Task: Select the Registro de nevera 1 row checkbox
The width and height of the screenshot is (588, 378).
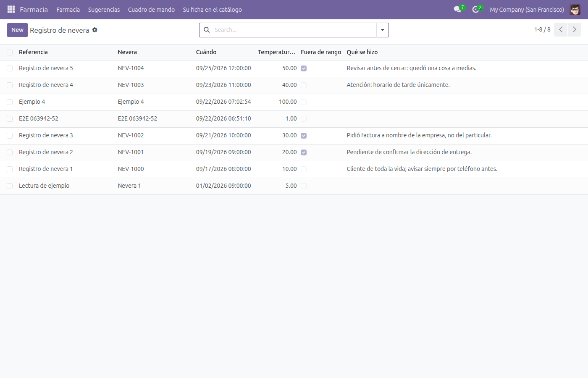Action: point(10,169)
